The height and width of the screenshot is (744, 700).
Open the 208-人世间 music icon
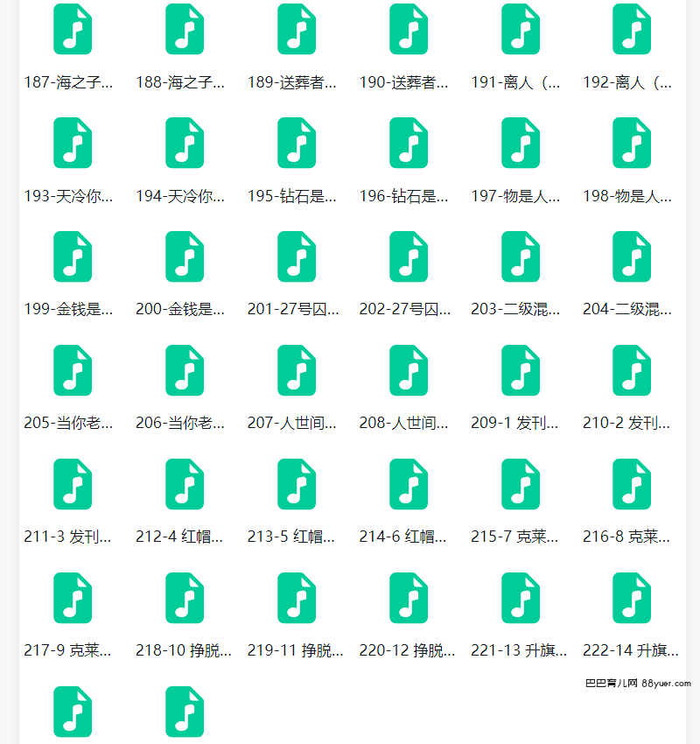pos(409,370)
